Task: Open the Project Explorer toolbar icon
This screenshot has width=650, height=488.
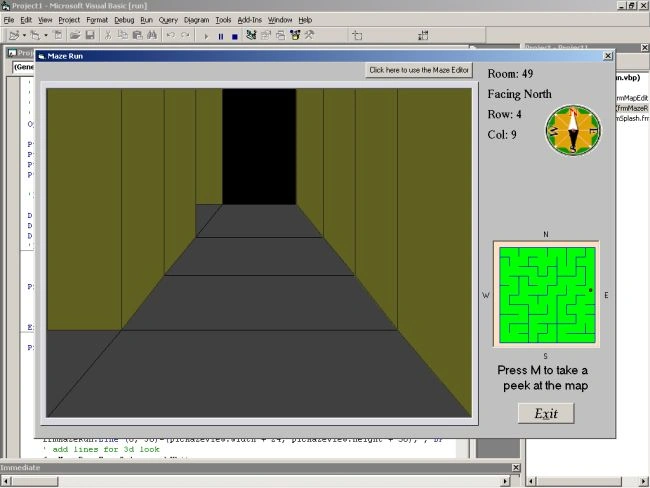Action: point(251,35)
